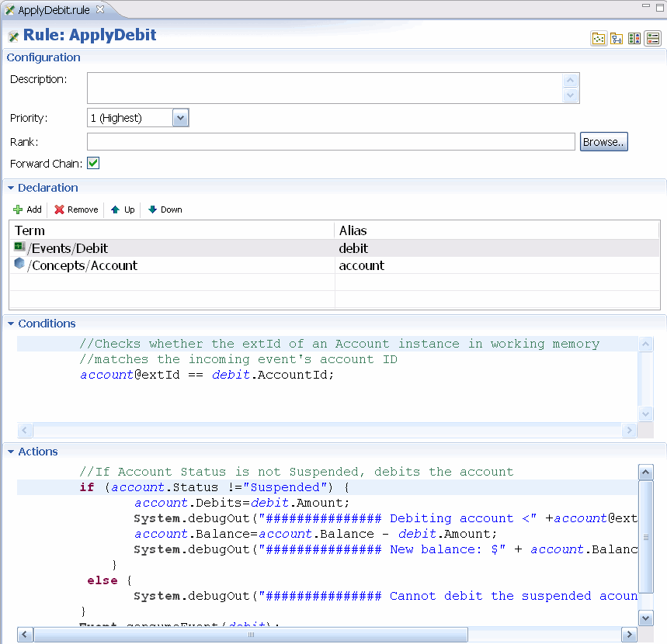Collapse the Conditions section
The width and height of the screenshot is (667, 644).
click(x=11, y=324)
